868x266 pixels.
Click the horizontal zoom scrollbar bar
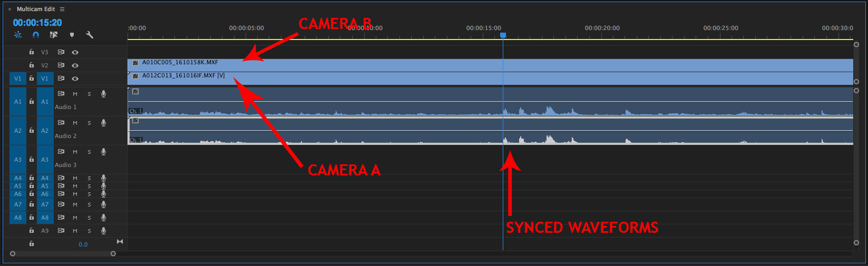coord(63,254)
